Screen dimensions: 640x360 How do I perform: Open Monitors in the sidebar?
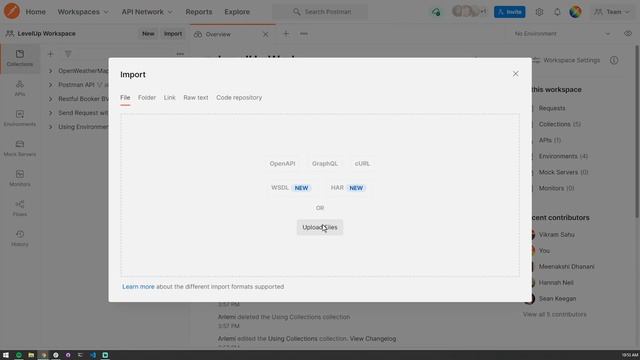[20, 178]
